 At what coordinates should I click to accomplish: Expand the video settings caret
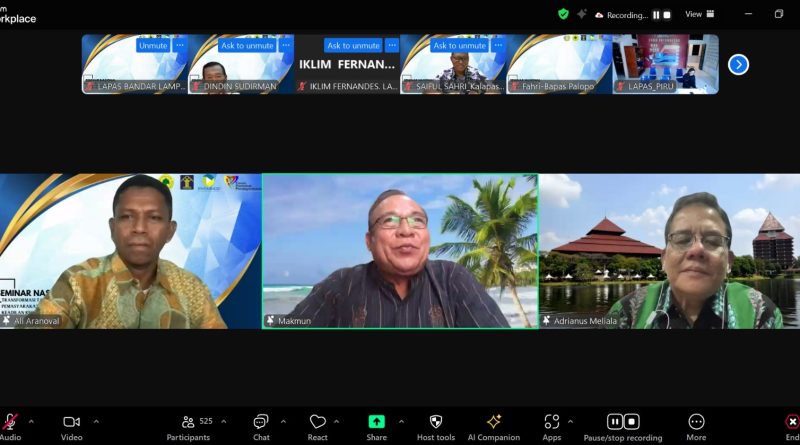coord(96,421)
